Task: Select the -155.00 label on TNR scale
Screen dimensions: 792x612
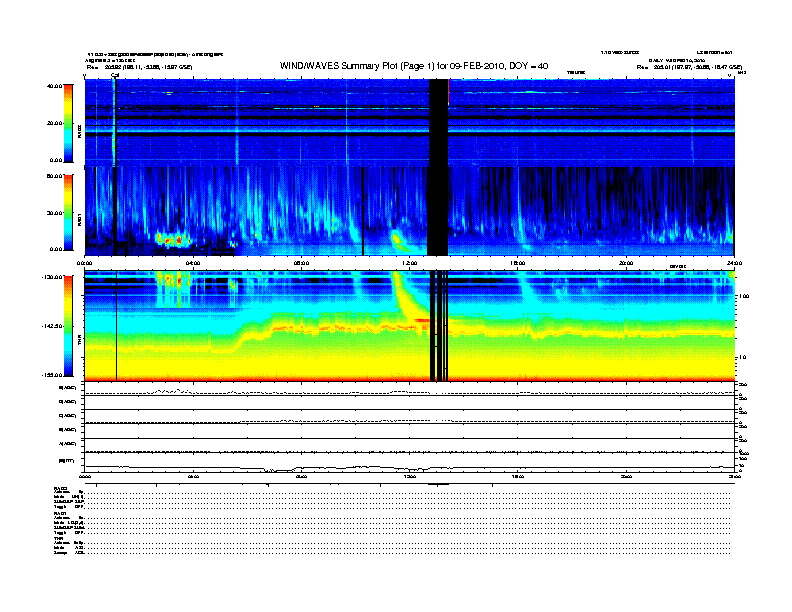Action: (52, 375)
